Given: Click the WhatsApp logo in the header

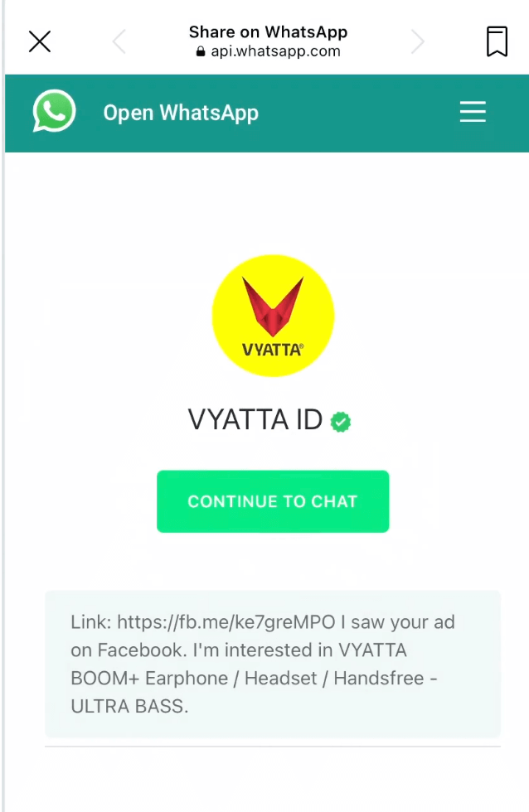Looking at the screenshot, I should click(x=54, y=111).
